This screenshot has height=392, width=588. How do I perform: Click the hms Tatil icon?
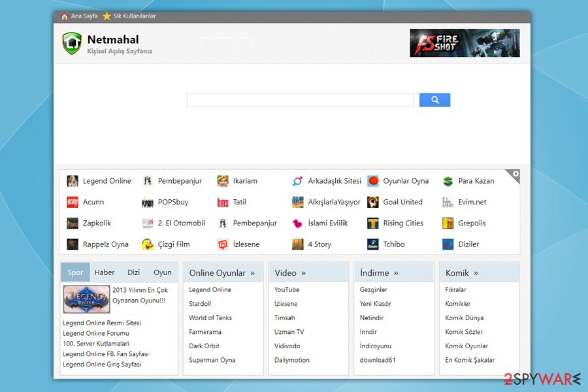(223, 202)
